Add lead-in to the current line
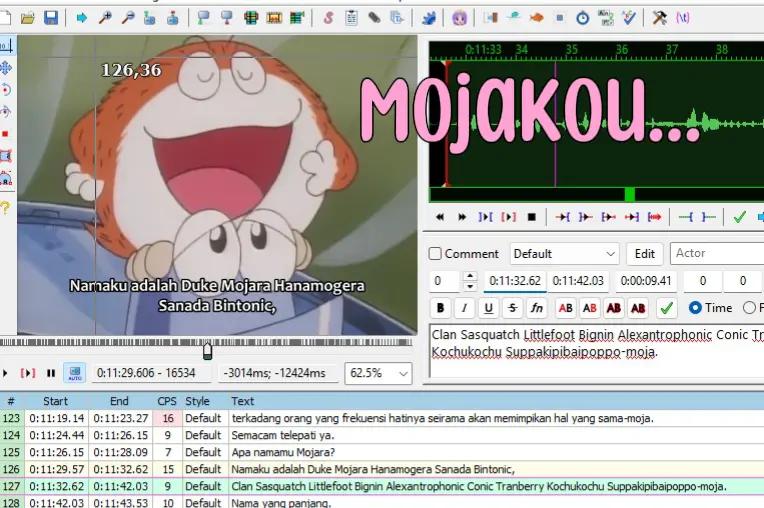Viewport: 764px width, 508px height. (x=685, y=217)
